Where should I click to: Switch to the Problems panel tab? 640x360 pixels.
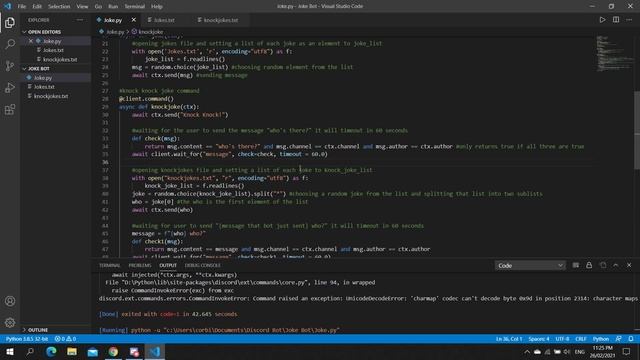click(x=140, y=265)
